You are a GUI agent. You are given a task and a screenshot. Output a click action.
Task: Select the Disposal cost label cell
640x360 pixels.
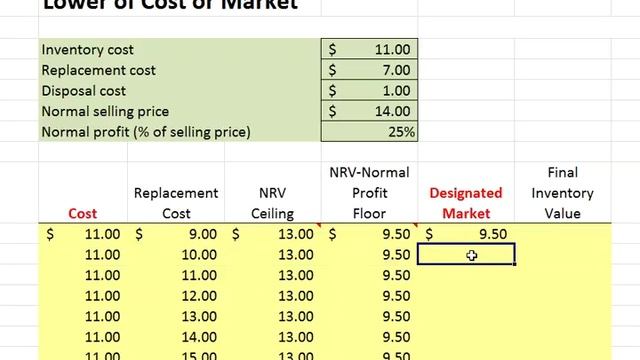[x=180, y=91]
